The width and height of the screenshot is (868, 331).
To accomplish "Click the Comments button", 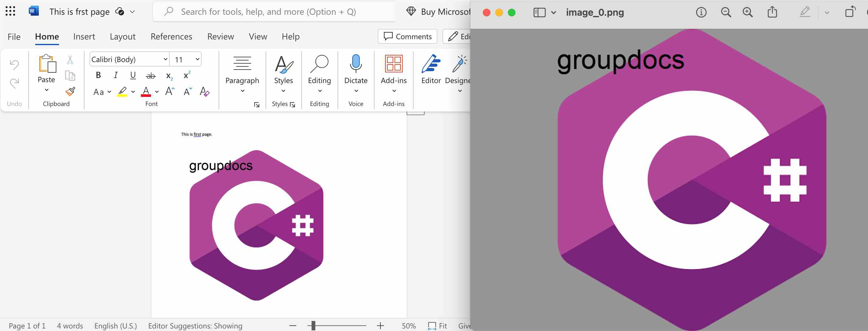I will coord(407,36).
